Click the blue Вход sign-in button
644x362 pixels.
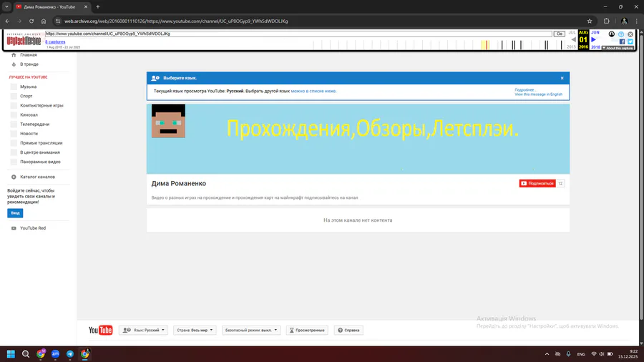click(15, 213)
